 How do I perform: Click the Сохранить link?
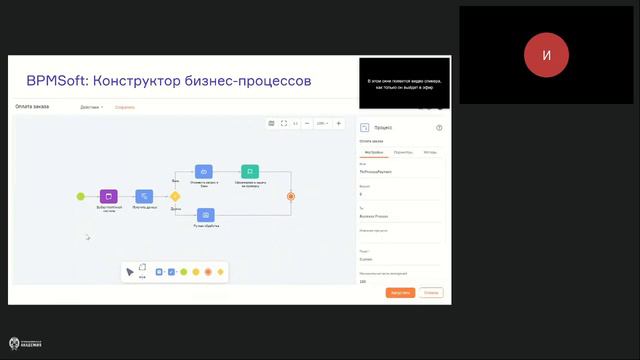[x=125, y=107]
